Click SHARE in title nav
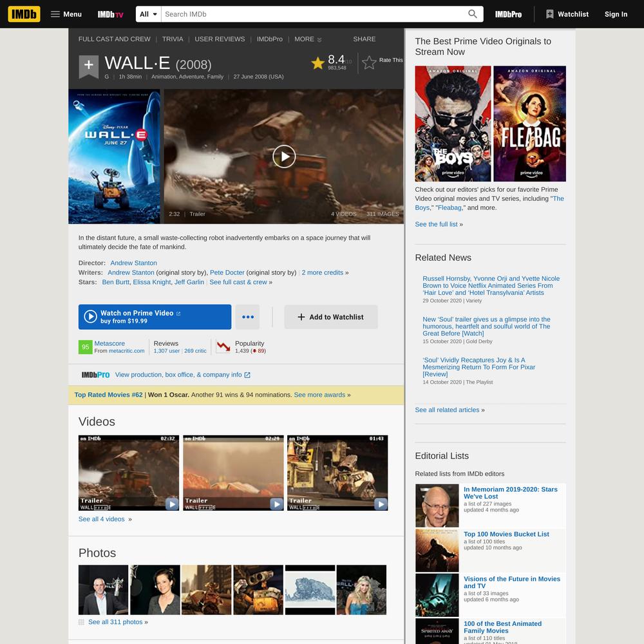Viewport: 644px width, 644px height. click(x=365, y=39)
